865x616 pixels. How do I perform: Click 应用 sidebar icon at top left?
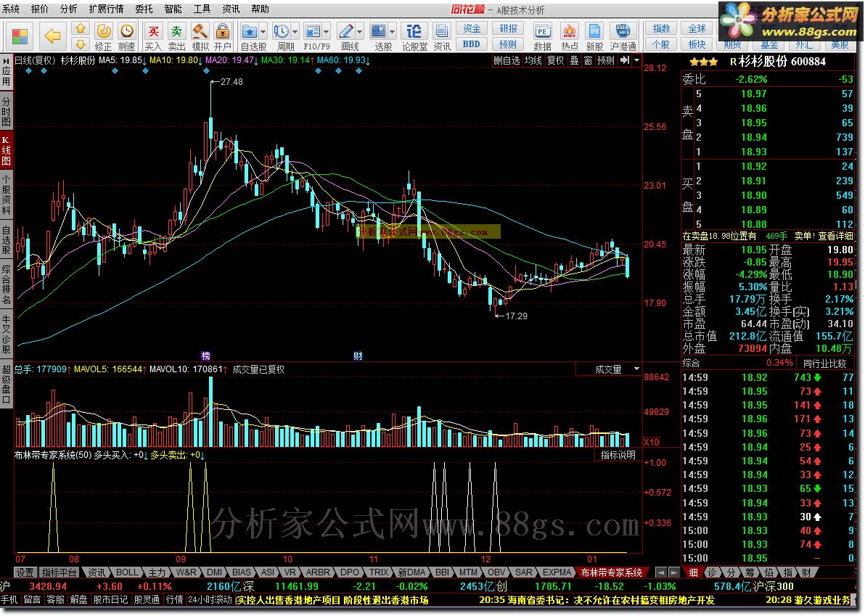click(6, 71)
